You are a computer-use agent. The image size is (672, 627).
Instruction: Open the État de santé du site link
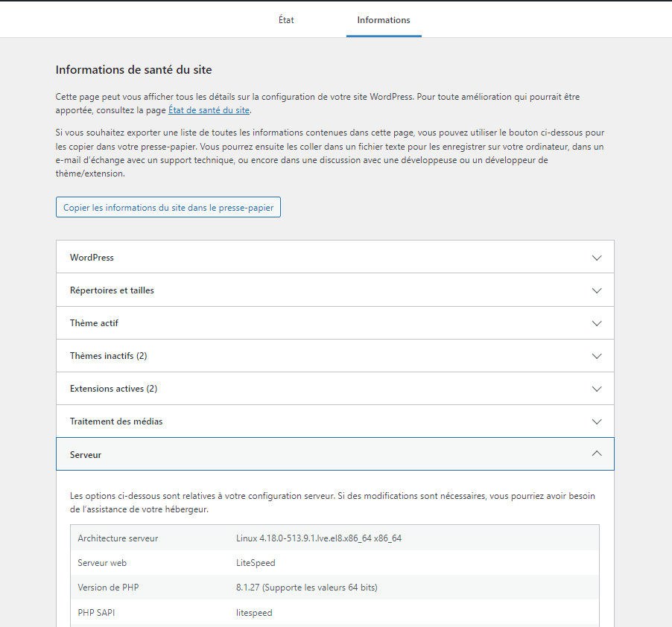[x=209, y=109]
